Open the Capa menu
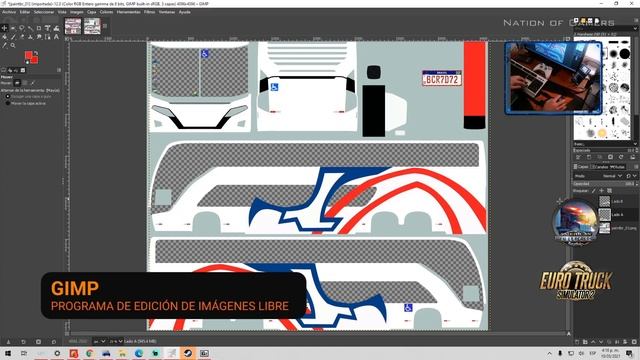The width and height of the screenshot is (640, 360). [x=91, y=12]
